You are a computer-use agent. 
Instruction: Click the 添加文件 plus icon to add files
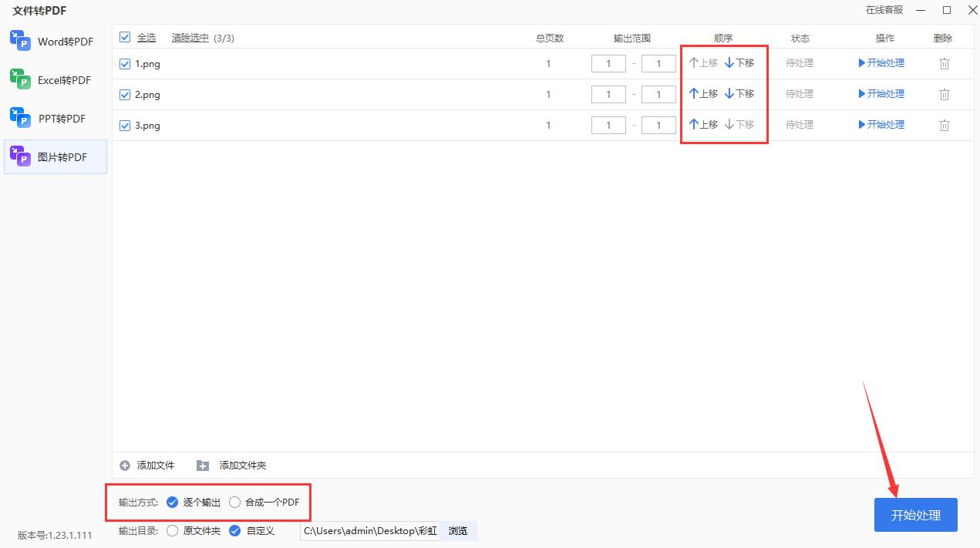tap(124, 465)
